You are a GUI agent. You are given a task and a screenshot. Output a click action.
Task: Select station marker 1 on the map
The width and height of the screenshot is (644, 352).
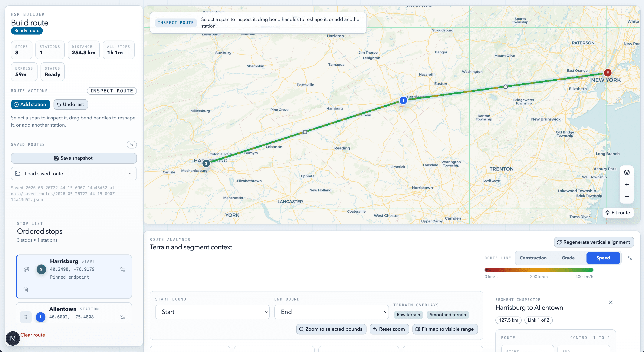[403, 100]
